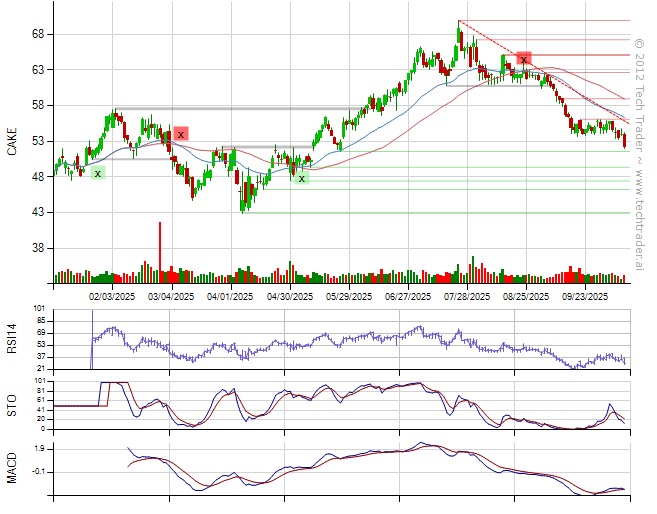The image size is (657, 514).
Task: Click the tallest red volume bar
Action: coord(159,245)
